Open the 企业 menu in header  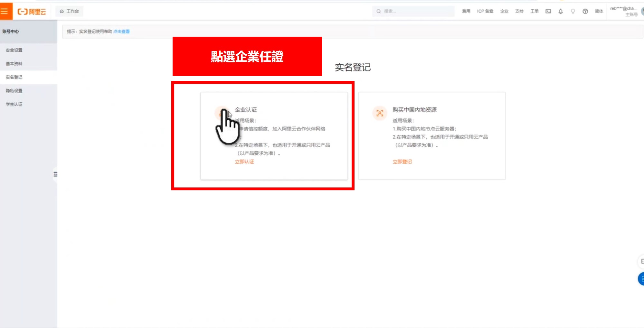504,11
